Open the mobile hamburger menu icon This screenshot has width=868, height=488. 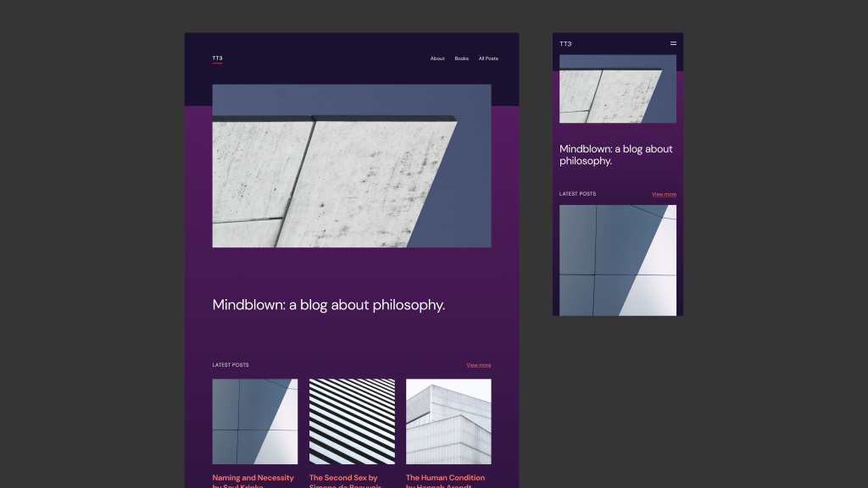coord(672,42)
